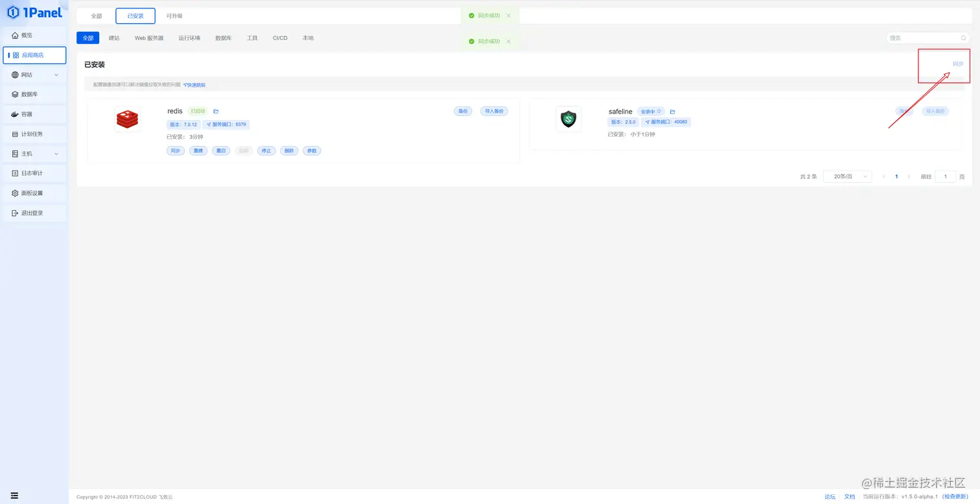Switch to the top 全部 all-apps tab

[x=97, y=16]
